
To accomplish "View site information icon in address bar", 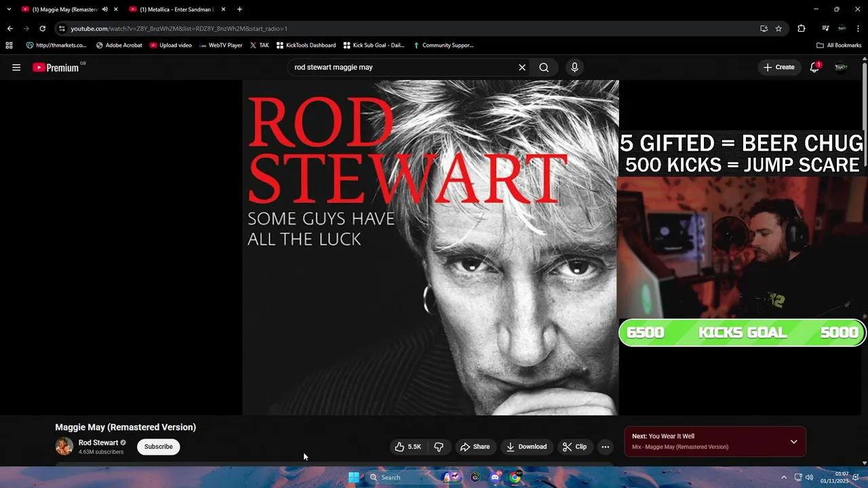I will click(x=62, y=28).
